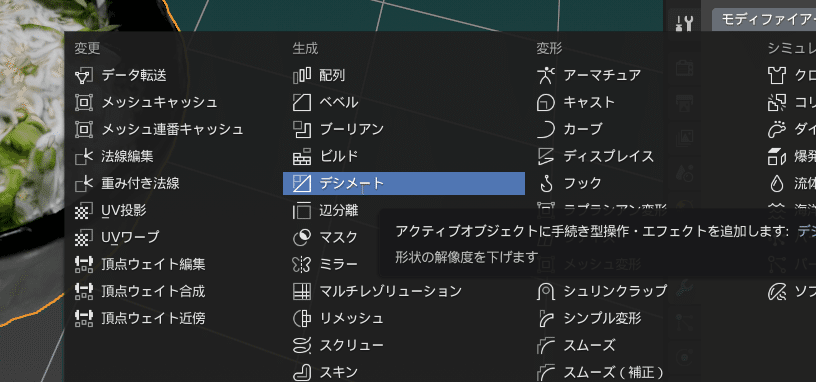The height and width of the screenshot is (382, 816).
Task: Click the 配列 array modifier icon
Action: point(302,75)
